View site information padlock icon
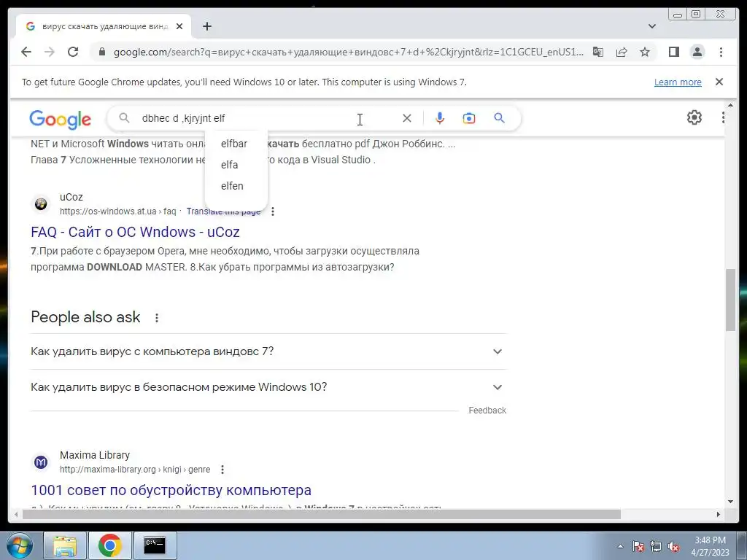This screenshot has width=747, height=560. click(101, 52)
